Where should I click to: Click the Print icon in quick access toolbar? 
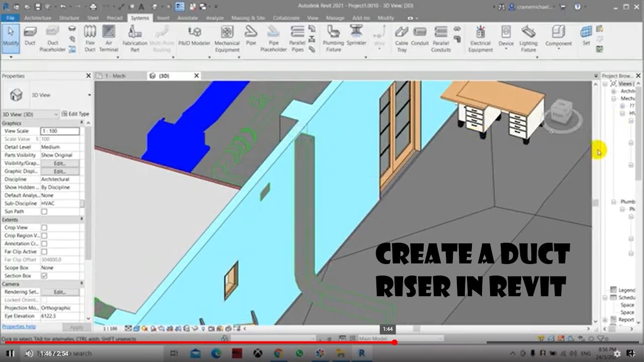93,7
